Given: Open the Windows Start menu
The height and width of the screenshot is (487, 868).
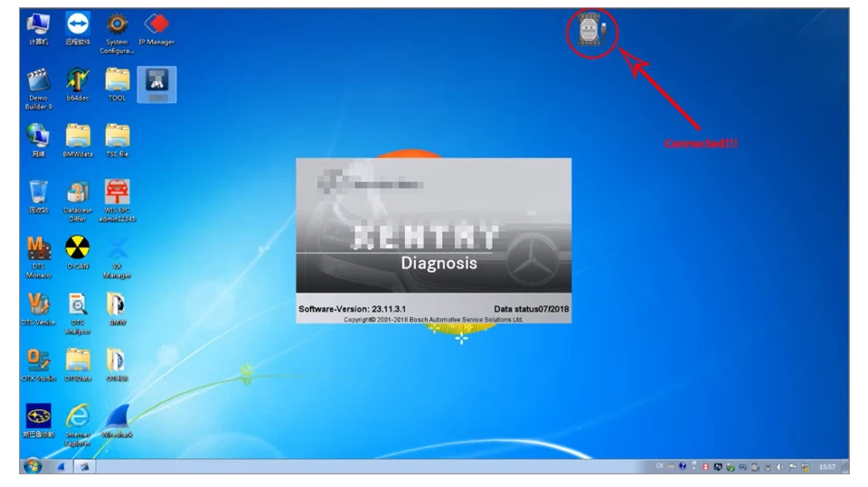Looking at the screenshot, I should tap(33, 466).
